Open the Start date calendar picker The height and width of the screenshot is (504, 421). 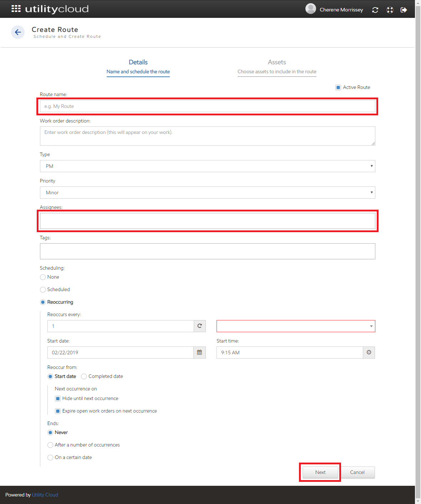(x=199, y=353)
